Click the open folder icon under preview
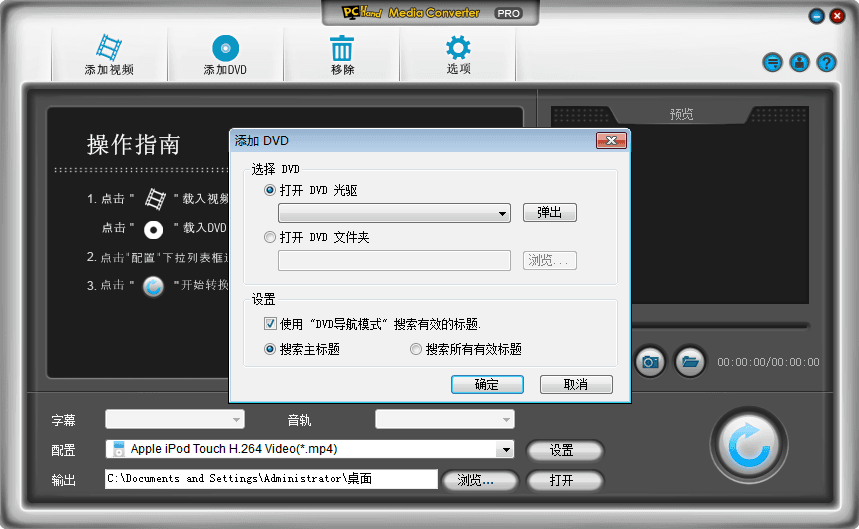Screen dimensions: 859x529 (688, 361)
